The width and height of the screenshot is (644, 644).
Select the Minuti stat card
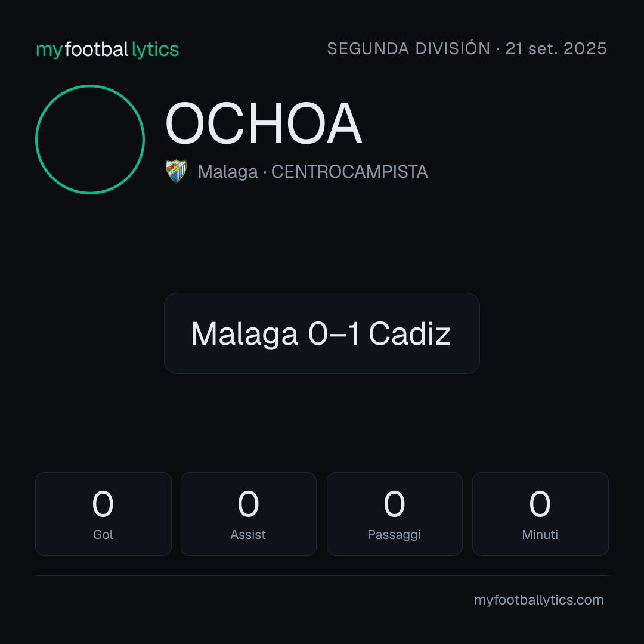click(x=540, y=514)
